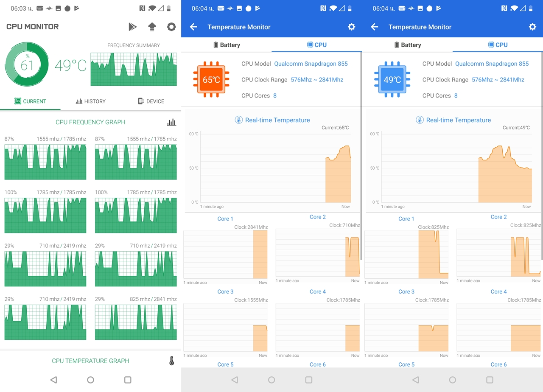Tap Core 5 label in middle screen
The image size is (543, 392).
[x=225, y=364]
